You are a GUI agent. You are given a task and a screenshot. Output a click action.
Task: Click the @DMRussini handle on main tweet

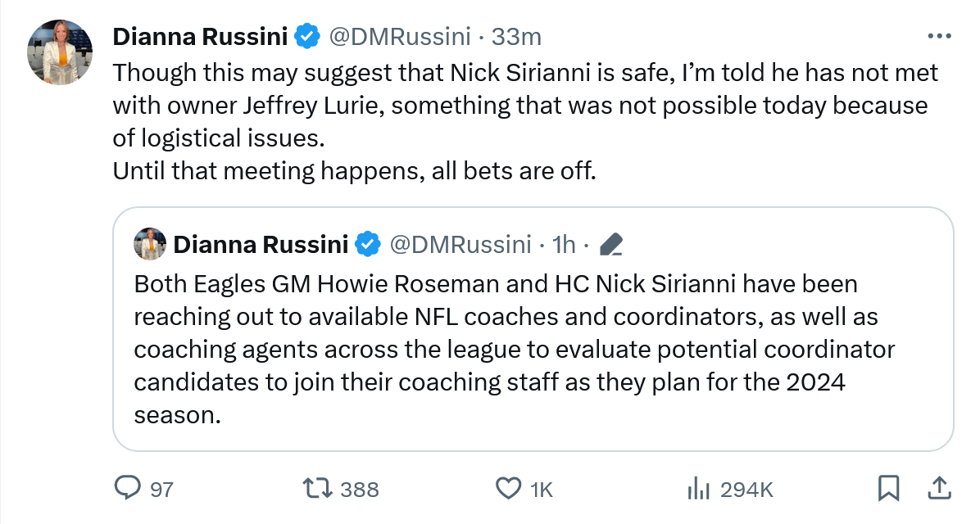pyautogui.click(x=400, y=37)
